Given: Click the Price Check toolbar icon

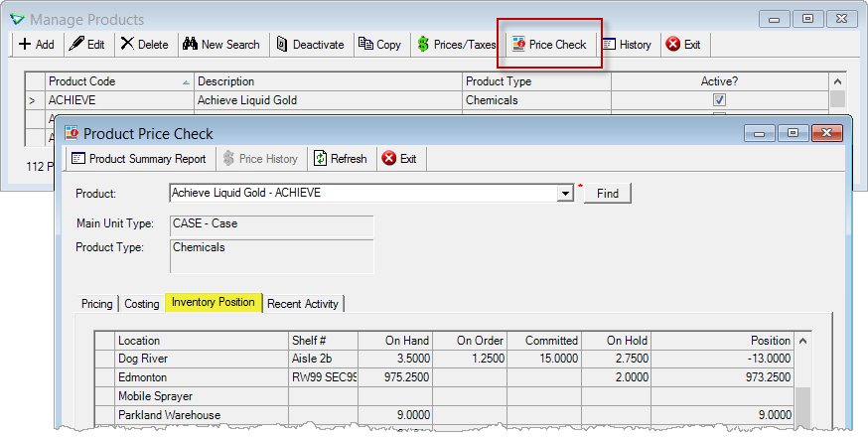Looking at the screenshot, I should tap(518, 45).
